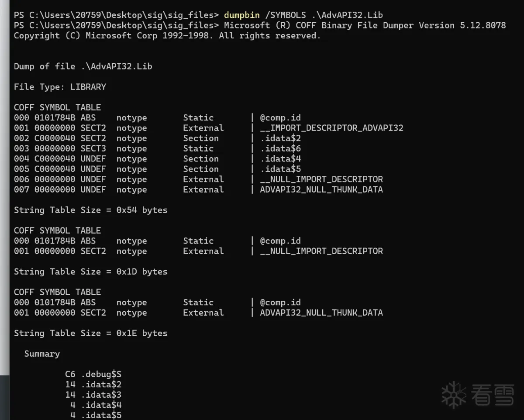Click the first "COFF SYMBOL TABLE" heading
Image resolution: width=524 pixels, height=420 pixels.
click(57, 107)
